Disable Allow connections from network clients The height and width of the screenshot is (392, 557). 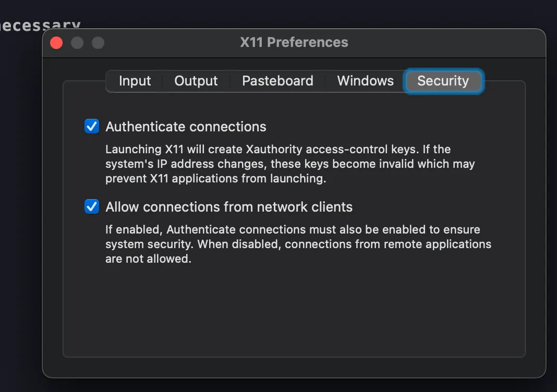click(91, 206)
